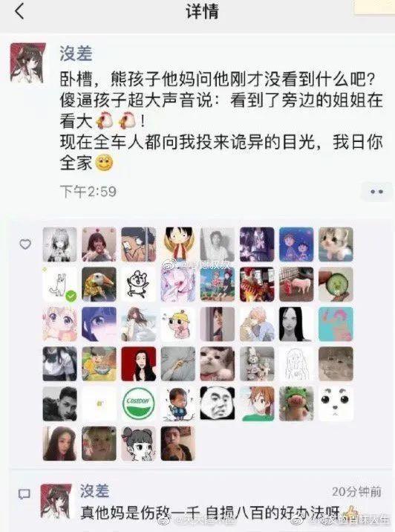
Task: Tap the heart likes icon
Action: (25, 244)
